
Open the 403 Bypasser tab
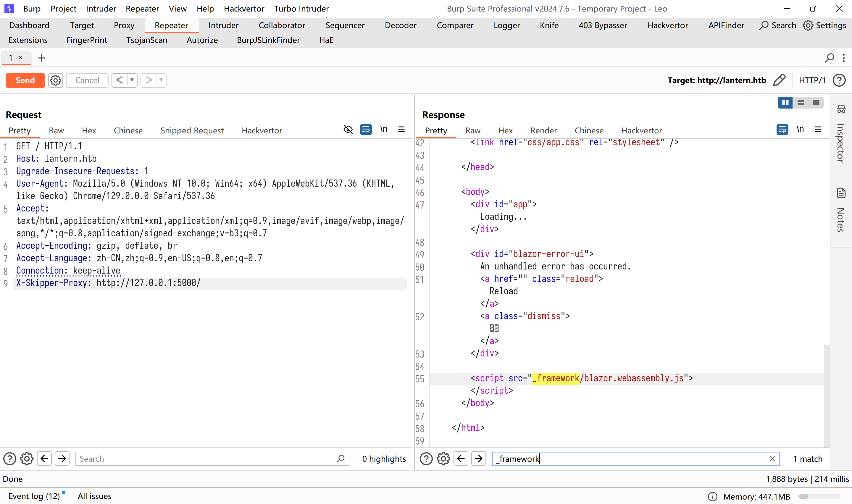[x=603, y=25]
